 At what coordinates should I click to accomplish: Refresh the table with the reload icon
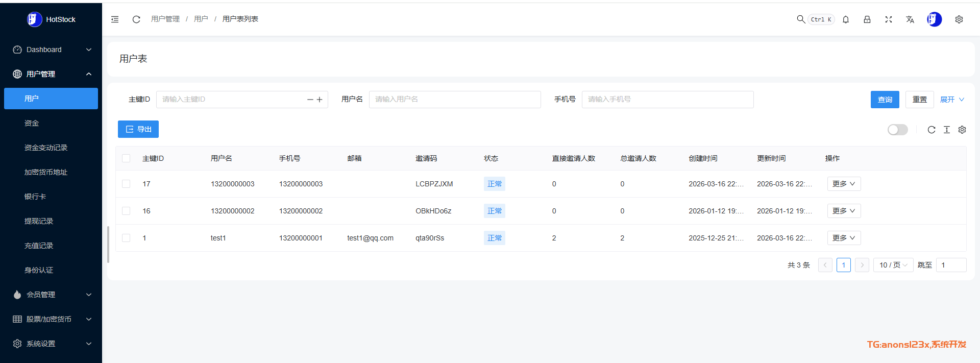click(x=932, y=130)
